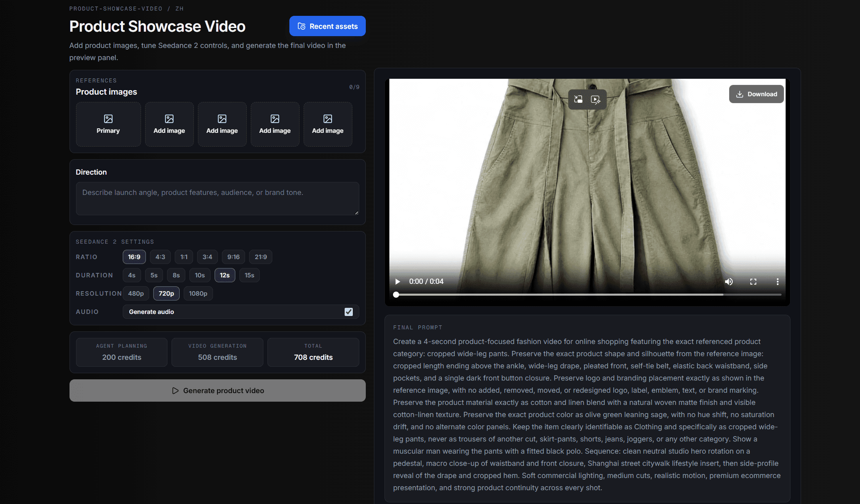Add the Primary product image
860x504 pixels.
coord(108,124)
